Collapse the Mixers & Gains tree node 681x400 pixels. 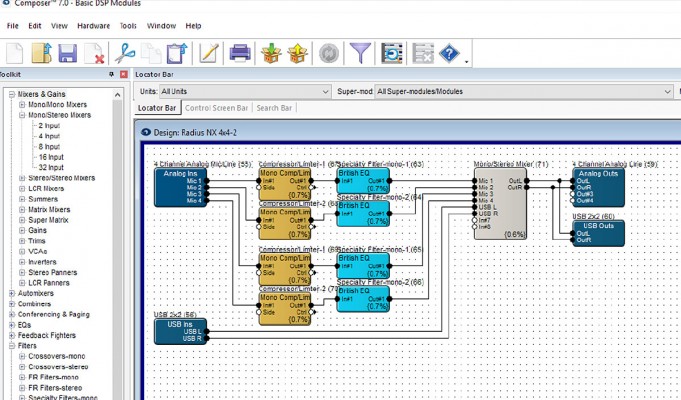click(12, 94)
